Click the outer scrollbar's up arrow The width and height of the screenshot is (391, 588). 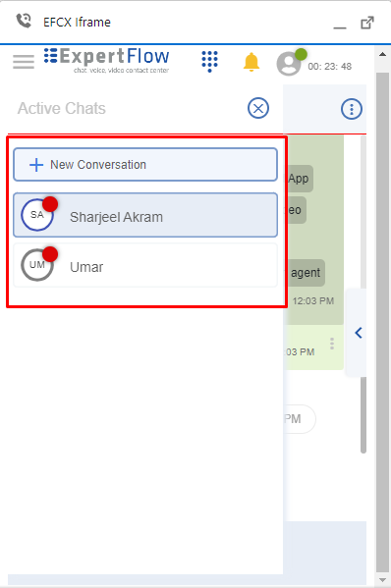tap(382, 54)
